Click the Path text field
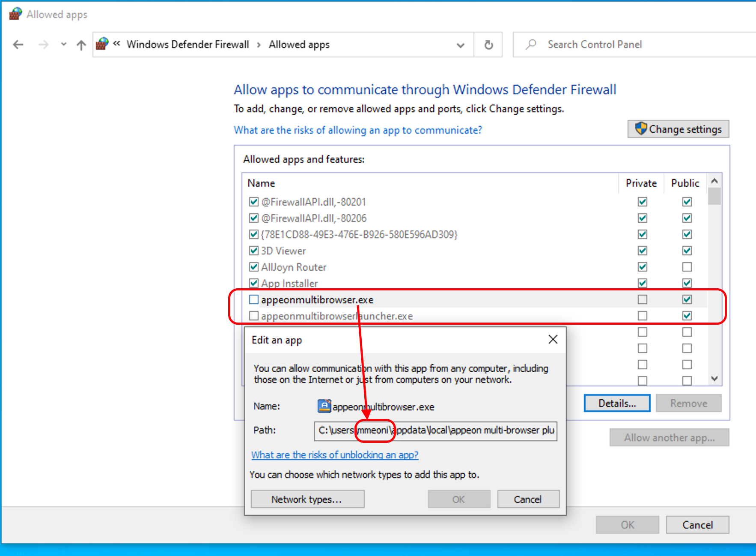 [435, 430]
